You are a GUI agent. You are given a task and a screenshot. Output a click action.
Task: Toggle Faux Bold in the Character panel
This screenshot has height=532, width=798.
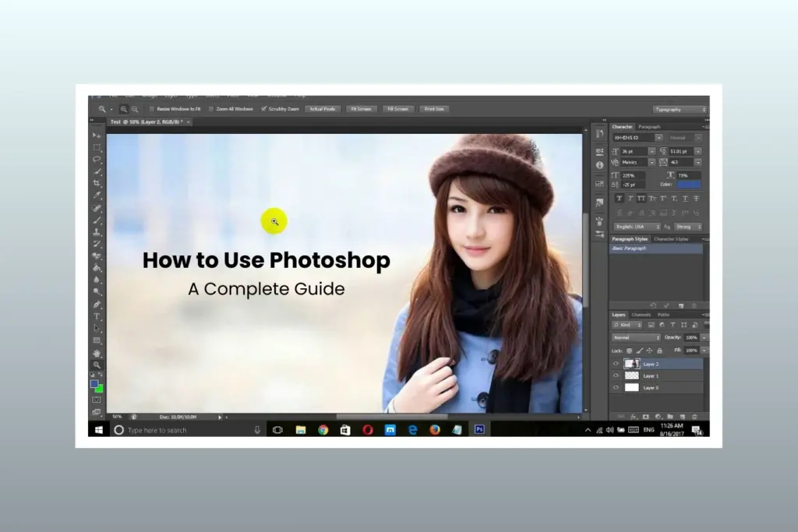pyautogui.click(x=619, y=199)
